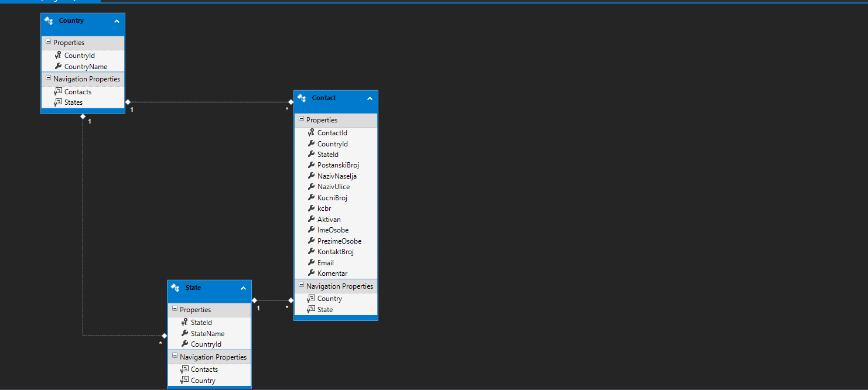Click the entity icon in Country header
This screenshot has height=390, width=868.
click(49, 21)
